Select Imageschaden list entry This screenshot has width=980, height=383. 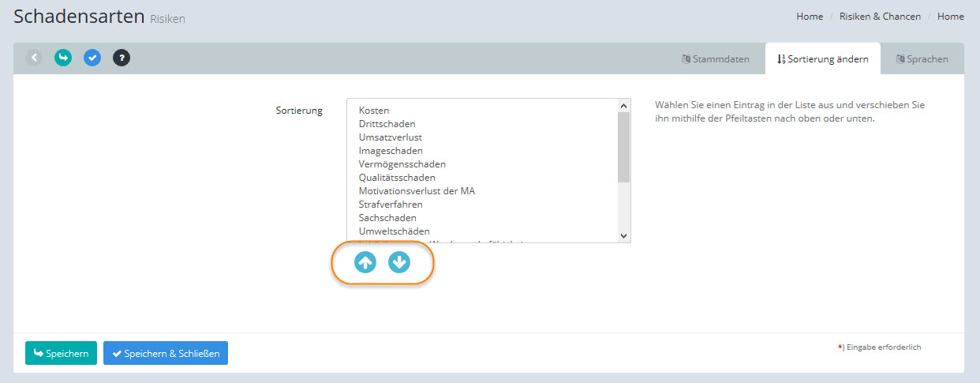(390, 151)
